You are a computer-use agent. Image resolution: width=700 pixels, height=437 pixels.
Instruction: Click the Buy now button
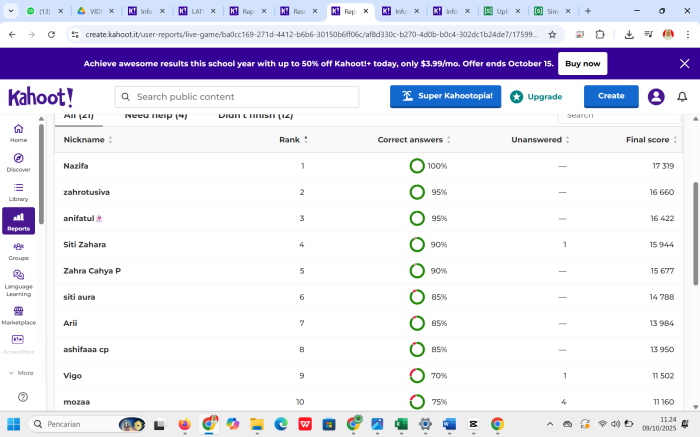click(x=583, y=63)
